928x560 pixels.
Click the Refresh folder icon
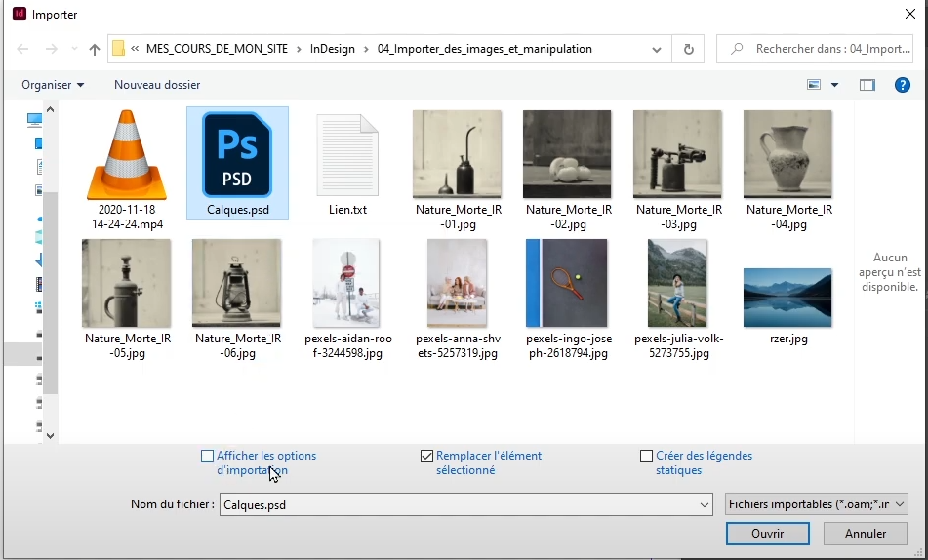tap(689, 49)
